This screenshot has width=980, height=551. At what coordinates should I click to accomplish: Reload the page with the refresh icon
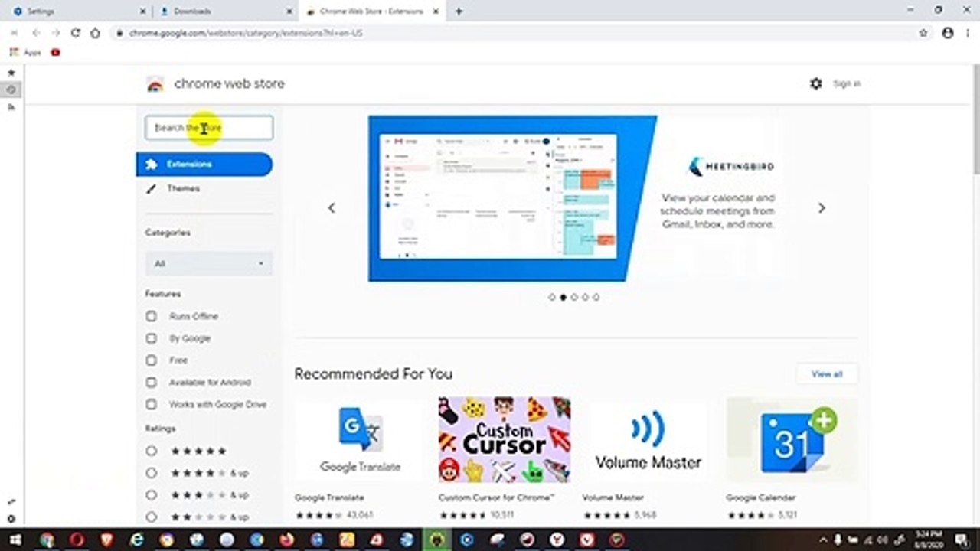[x=75, y=33]
